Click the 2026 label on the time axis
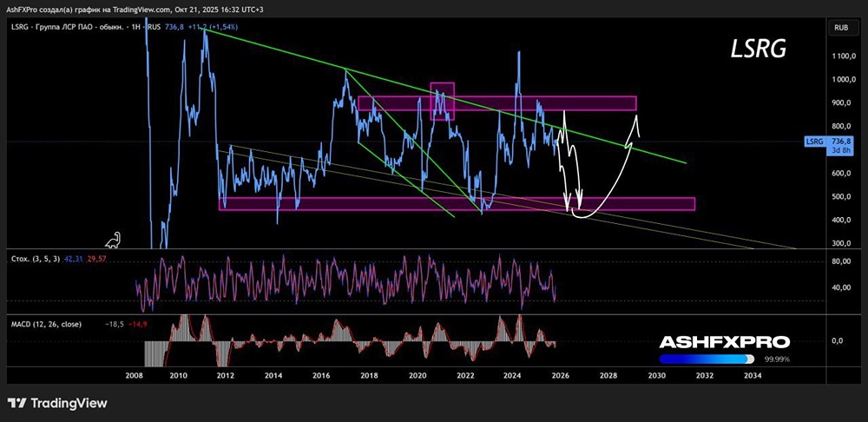868x422 pixels. point(561,375)
